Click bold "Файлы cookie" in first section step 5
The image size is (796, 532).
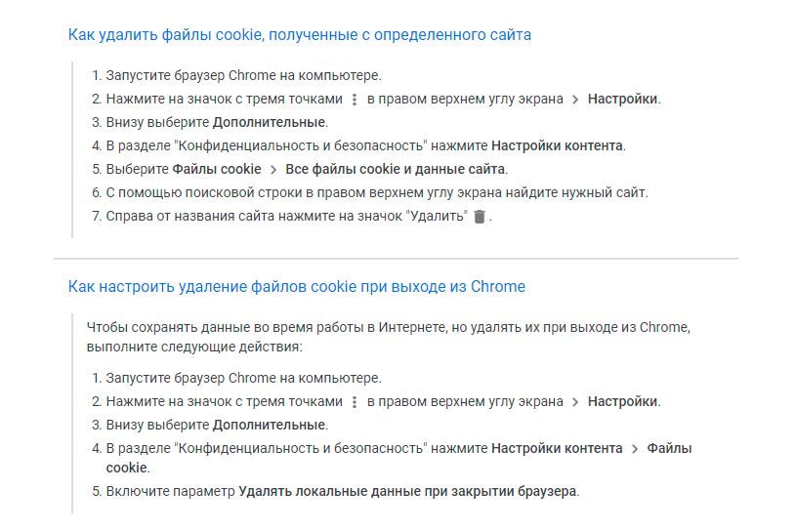click(x=217, y=170)
